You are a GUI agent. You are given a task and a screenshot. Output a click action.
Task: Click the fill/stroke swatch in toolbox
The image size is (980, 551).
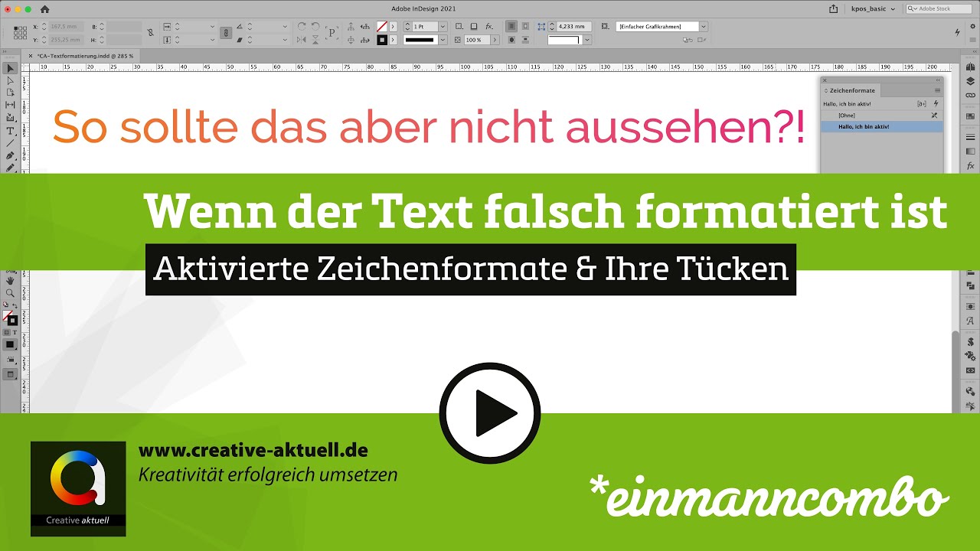tap(10, 318)
